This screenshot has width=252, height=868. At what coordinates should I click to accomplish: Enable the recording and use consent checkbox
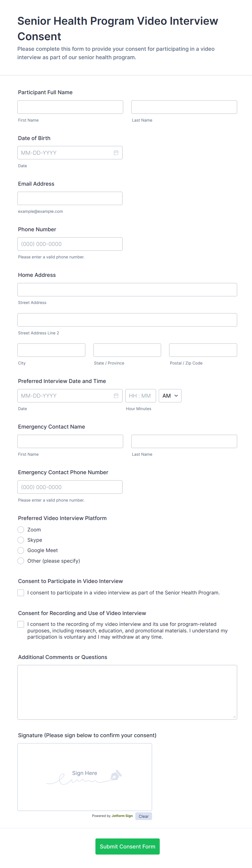[21, 624]
